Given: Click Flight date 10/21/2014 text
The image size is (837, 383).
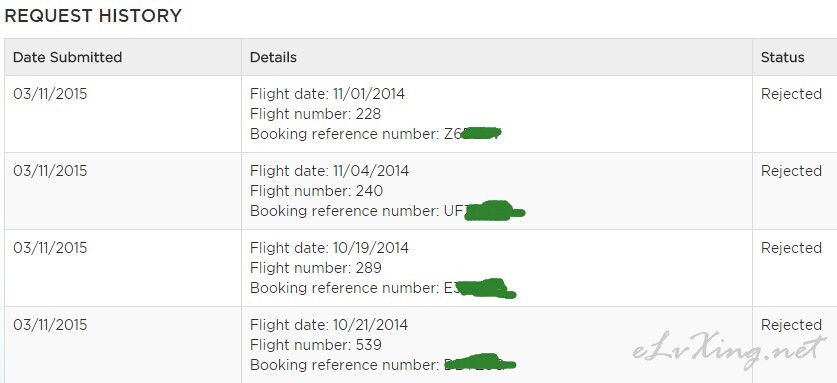Looking at the screenshot, I should [329, 325].
